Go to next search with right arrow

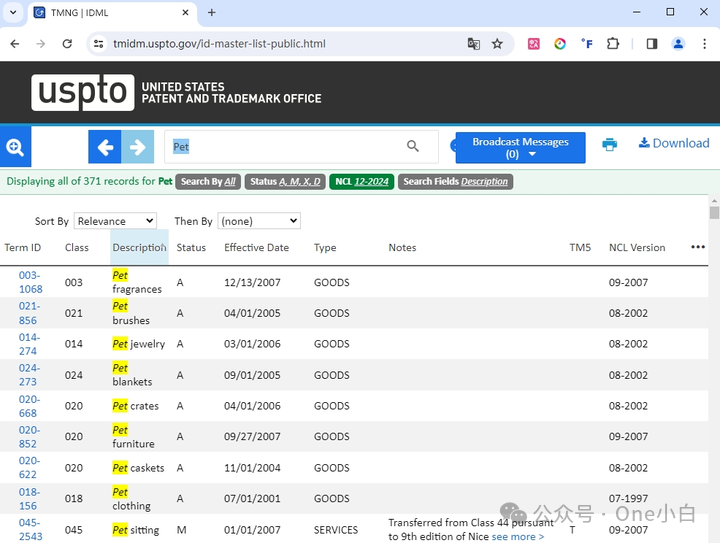coord(137,147)
